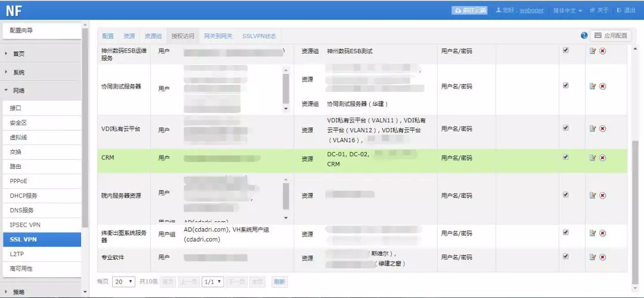
Task: Switch to the 资源组 tab
Action: click(x=153, y=36)
